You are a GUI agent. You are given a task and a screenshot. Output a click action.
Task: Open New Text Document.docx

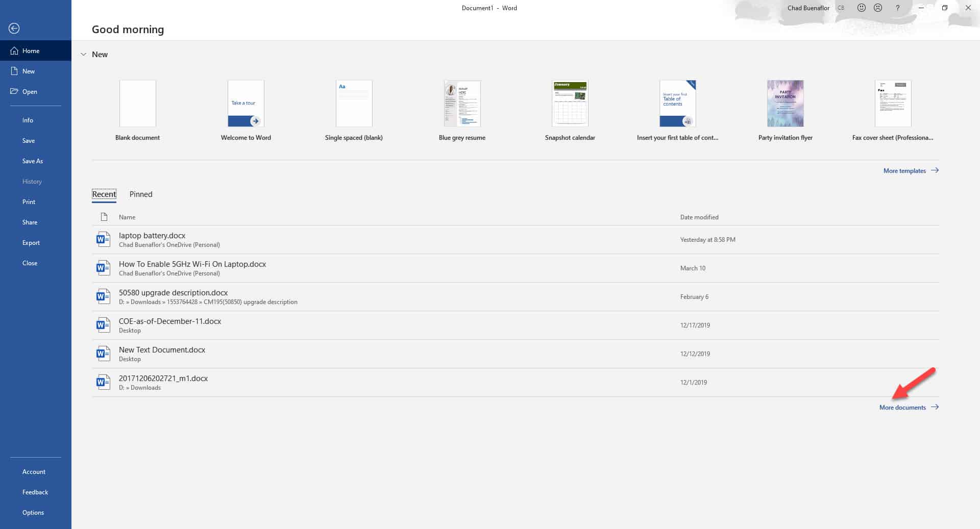[x=516, y=354]
